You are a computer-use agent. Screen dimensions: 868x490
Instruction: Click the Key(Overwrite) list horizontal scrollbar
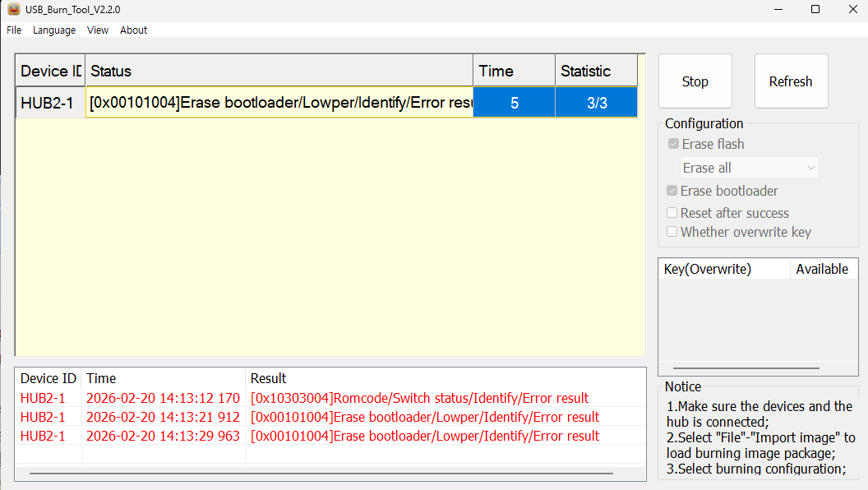point(746,368)
